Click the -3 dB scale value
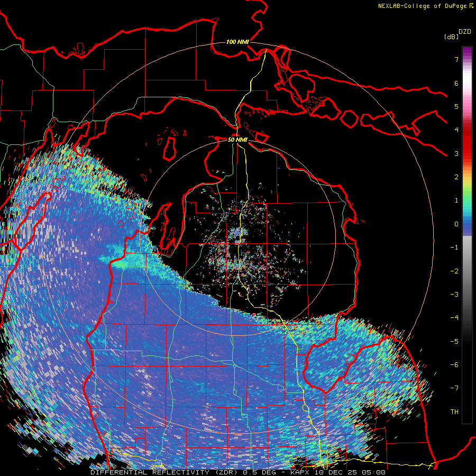This screenshot has height=476, width=476. pyautogui.click(x=454, y=295)
